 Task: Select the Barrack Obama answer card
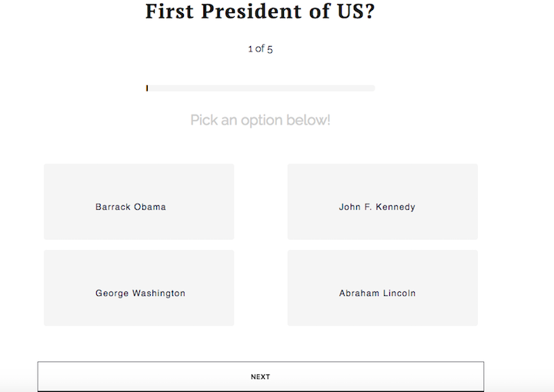(138, 201)
